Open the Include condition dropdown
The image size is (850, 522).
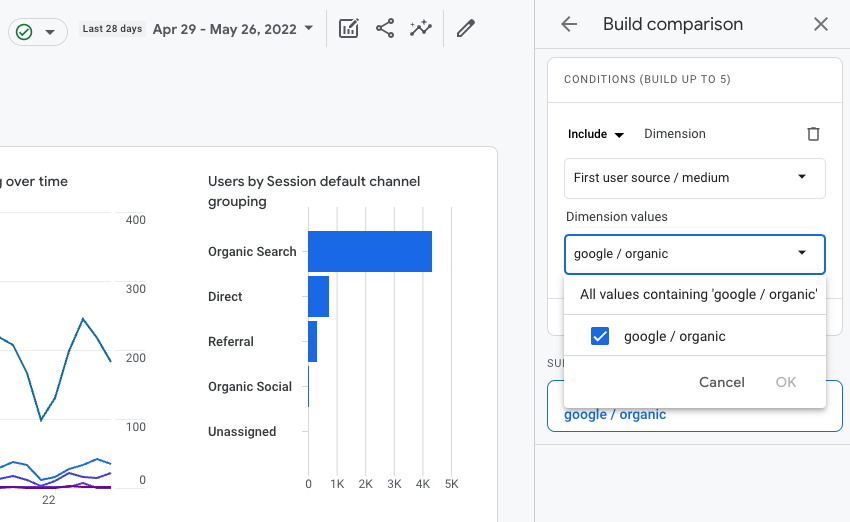596,134
